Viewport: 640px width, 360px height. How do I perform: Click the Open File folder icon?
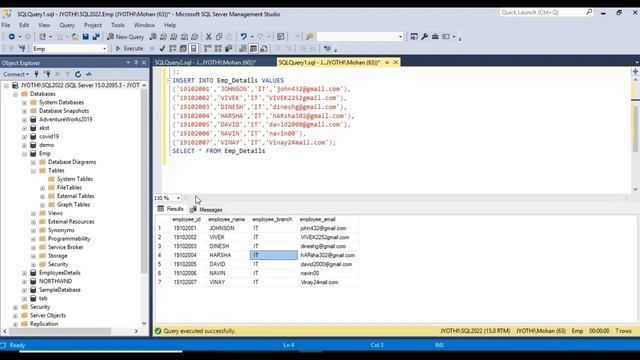point(75,37)
